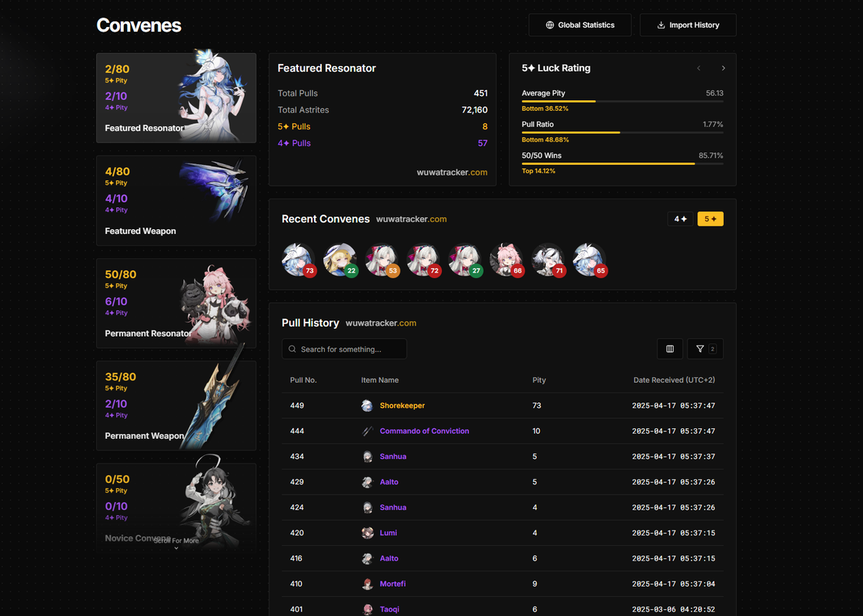863x616 pixels.
Task: Click Commando of Conviction weapon icon
Action: pos(367,431)
